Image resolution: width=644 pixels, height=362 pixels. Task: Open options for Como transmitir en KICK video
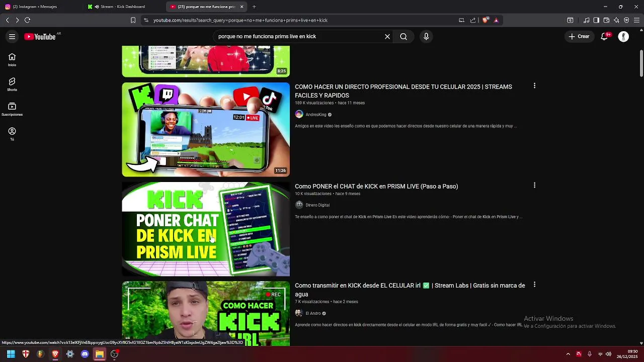coord(534,285)
